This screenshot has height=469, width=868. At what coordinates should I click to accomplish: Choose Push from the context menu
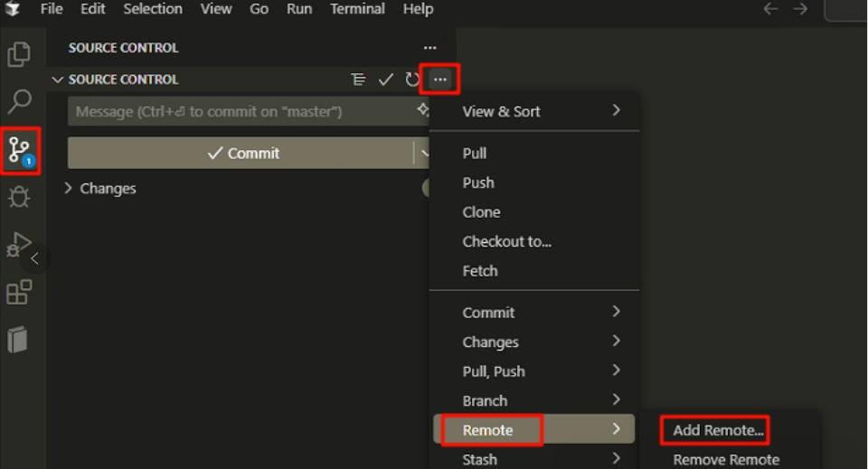478,183
